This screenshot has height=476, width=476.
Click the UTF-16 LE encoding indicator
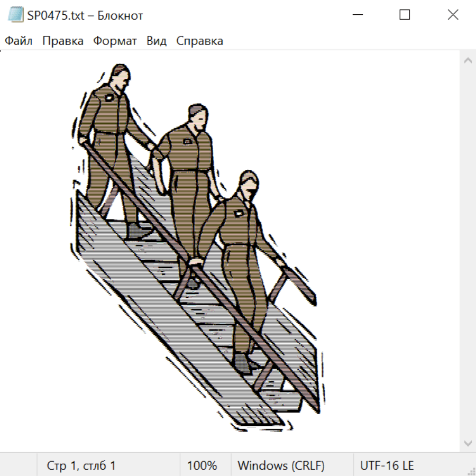tap(387, 465)
